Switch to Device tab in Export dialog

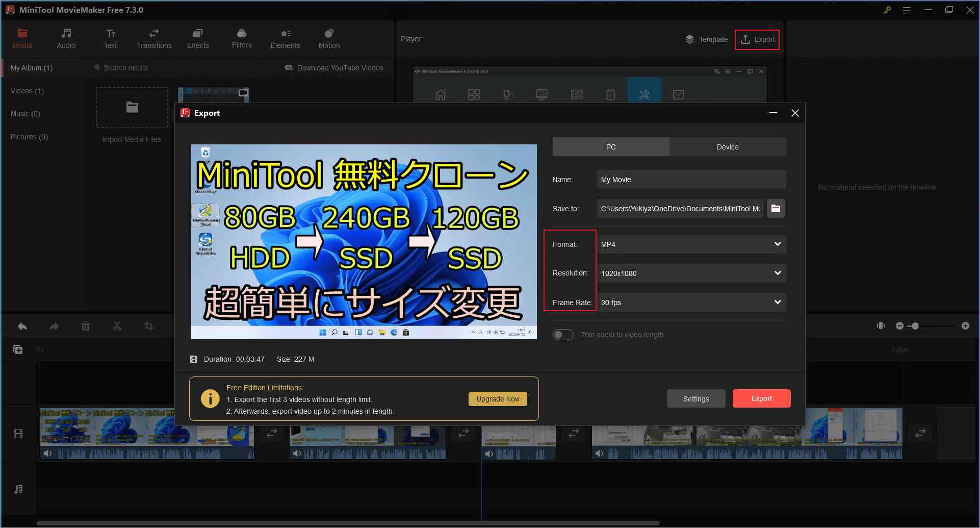pos(728,147)
